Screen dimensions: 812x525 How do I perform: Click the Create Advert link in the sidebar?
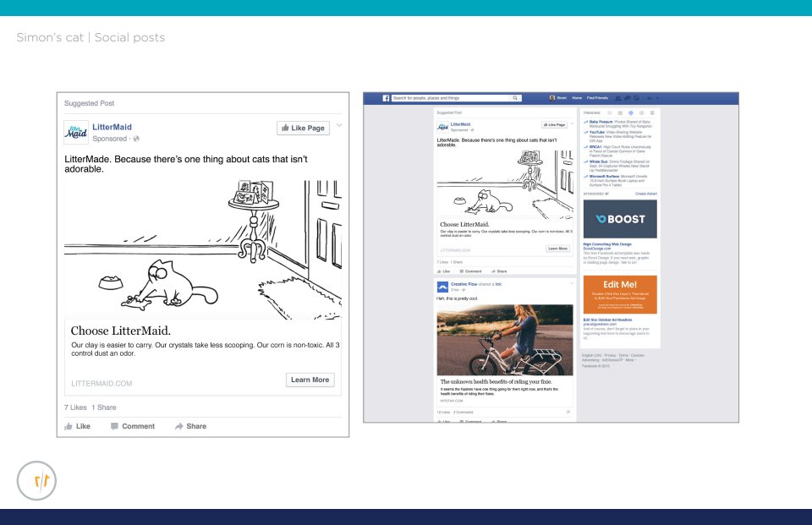pyautogui.click(x=646, y=194)
